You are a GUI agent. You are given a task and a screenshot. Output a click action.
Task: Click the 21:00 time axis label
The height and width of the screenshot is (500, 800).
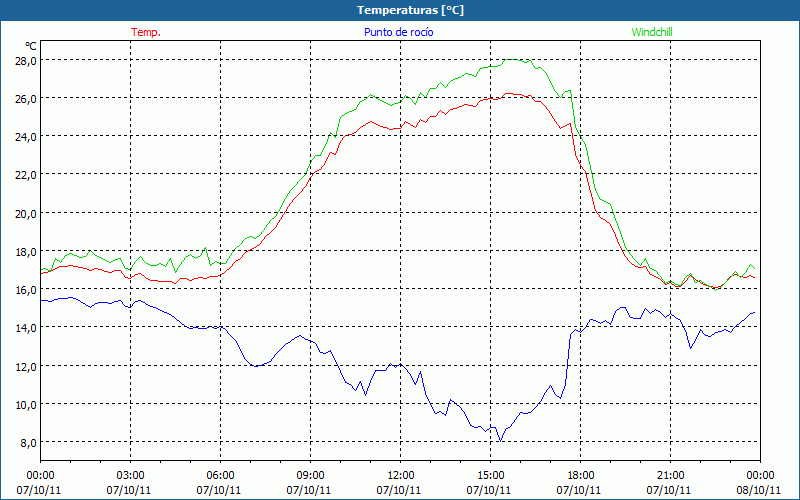pyautogui.click(x=670, y=476)
